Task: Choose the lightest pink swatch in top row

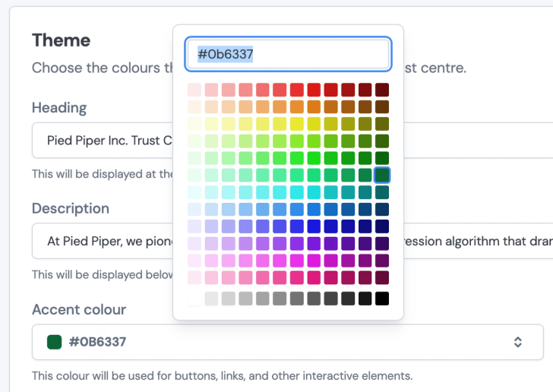Action: point(194,90)
